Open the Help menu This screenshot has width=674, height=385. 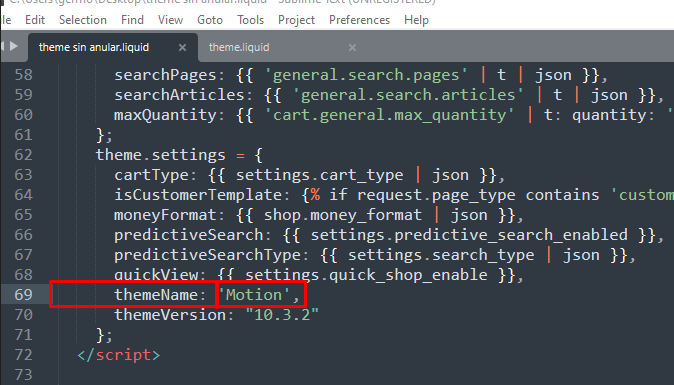pyautogui.click(x=416, y=20)
